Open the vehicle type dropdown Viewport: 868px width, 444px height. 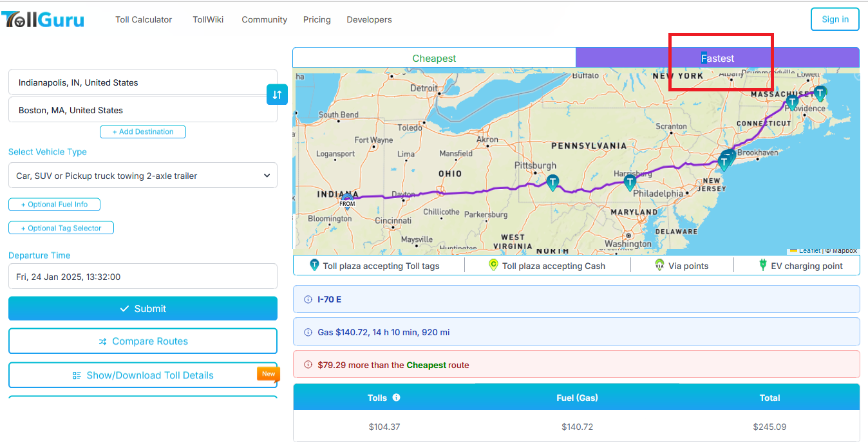pos(143,176)
